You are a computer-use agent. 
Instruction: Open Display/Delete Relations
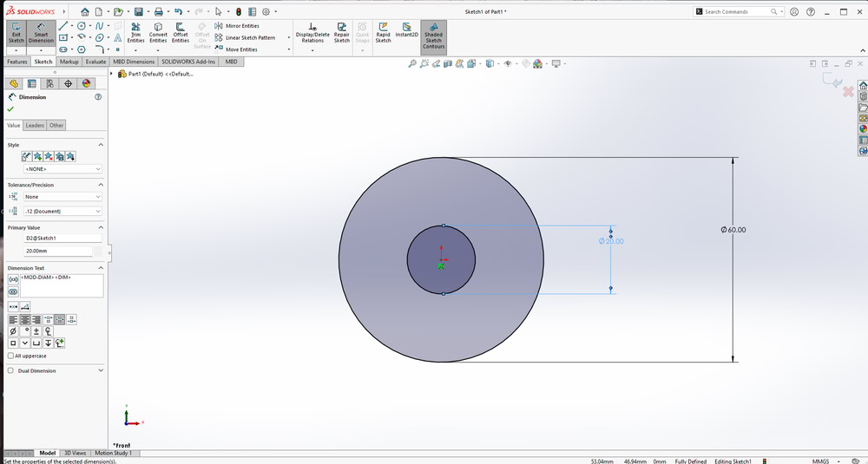point(312,33)
